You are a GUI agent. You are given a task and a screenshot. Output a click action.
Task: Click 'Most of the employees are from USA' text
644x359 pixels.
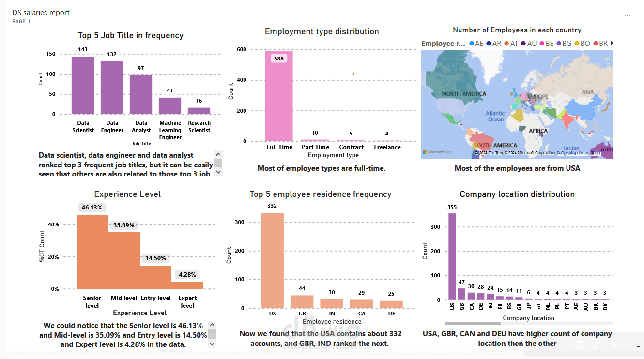click(x=517, y=168)
